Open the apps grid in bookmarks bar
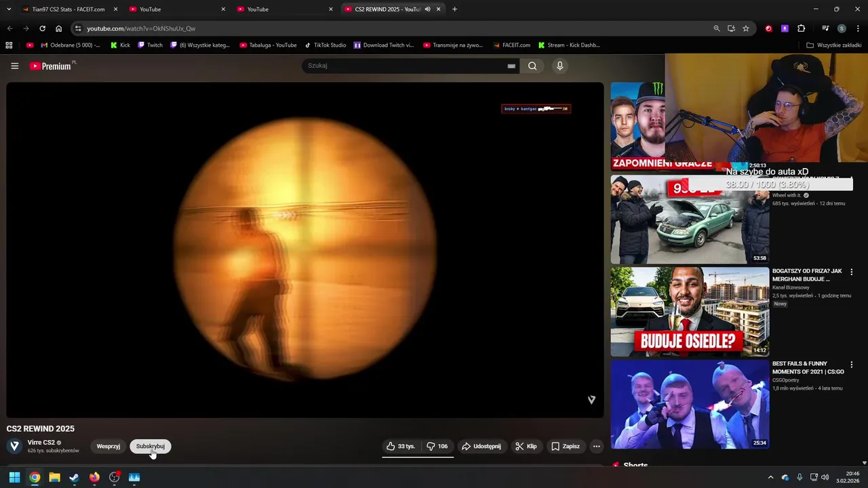The image size is (868, 488). pos(9,45)
